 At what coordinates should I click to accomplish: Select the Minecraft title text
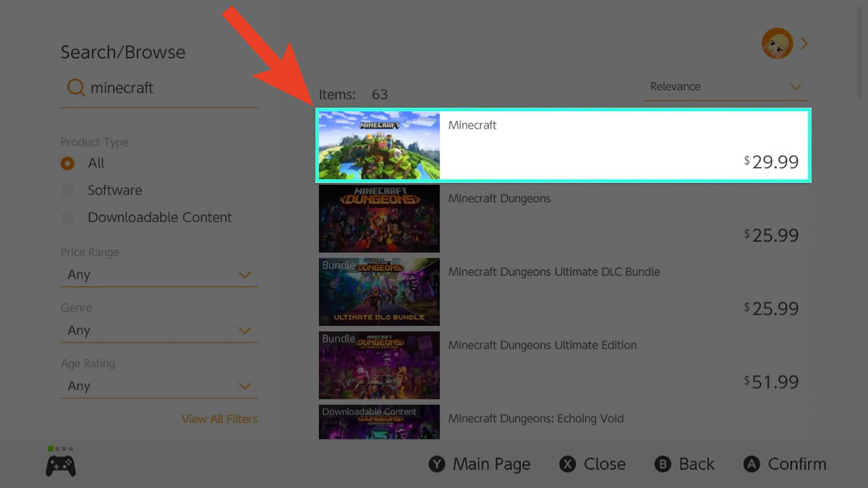coord(472,125)
